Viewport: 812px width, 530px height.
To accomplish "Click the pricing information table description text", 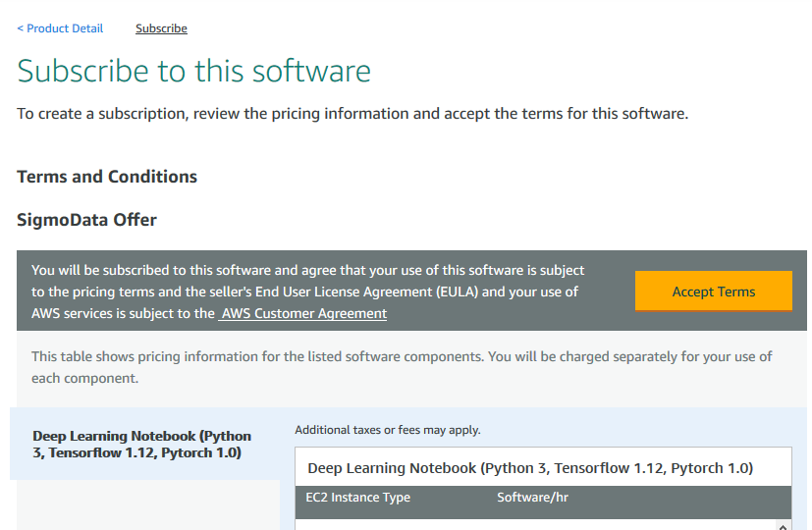I will click(402, 367).
